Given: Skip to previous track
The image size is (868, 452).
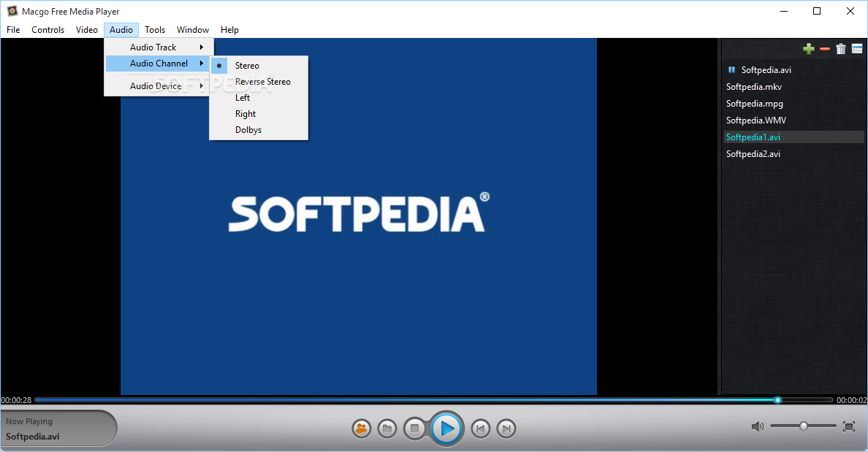Looking at the screenshot, I should [x=481, y=428].
